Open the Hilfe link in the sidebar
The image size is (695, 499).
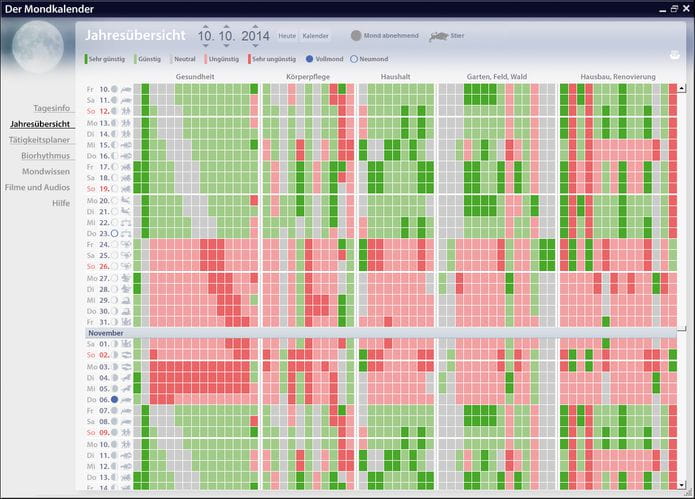click(x=61, y=203)
